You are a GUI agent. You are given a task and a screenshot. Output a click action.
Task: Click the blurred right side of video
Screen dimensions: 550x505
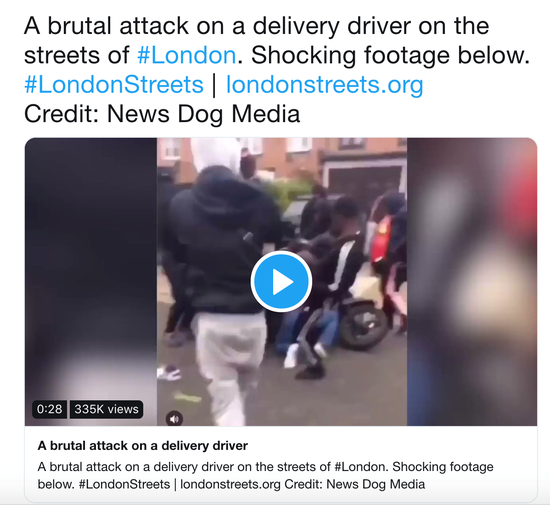472,282
